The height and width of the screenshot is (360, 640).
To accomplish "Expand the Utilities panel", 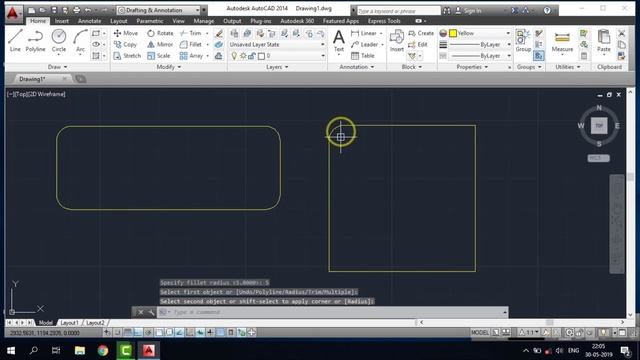I will click(568, 67).
